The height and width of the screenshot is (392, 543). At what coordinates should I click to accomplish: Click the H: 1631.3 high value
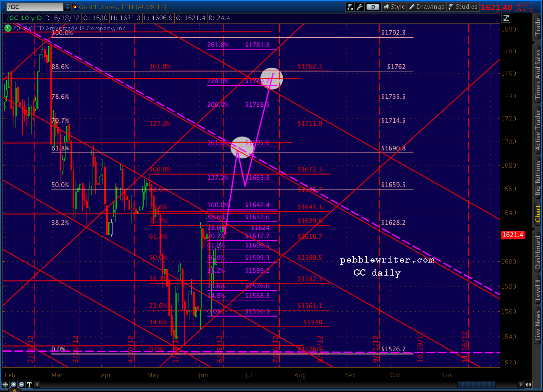point(125,18)
